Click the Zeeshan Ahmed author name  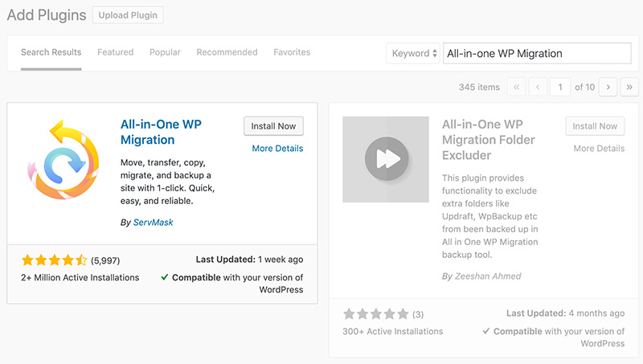488,276
